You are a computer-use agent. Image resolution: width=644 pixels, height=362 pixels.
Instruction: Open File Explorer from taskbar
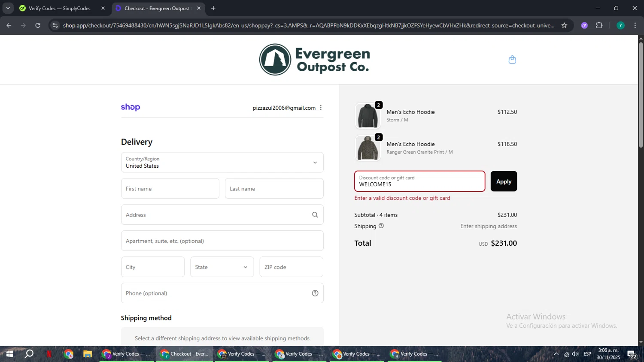88,354
